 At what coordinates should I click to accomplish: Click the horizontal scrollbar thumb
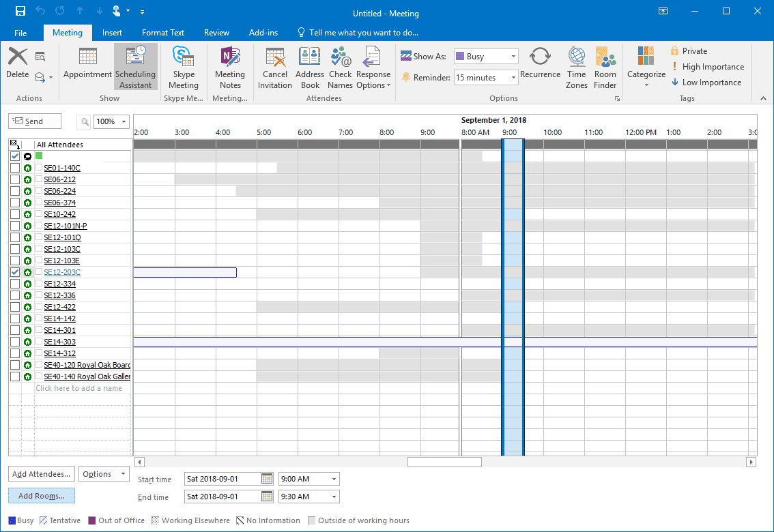[444, 462]
